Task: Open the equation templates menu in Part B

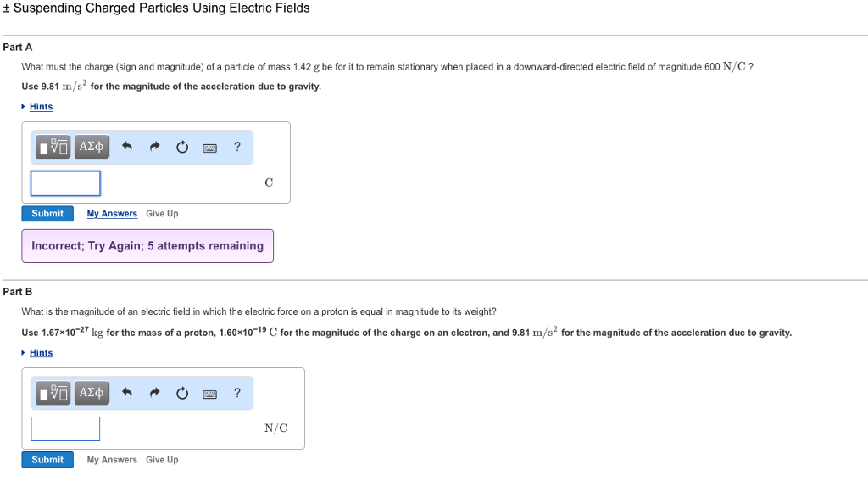Action: [x=53, y=392]
